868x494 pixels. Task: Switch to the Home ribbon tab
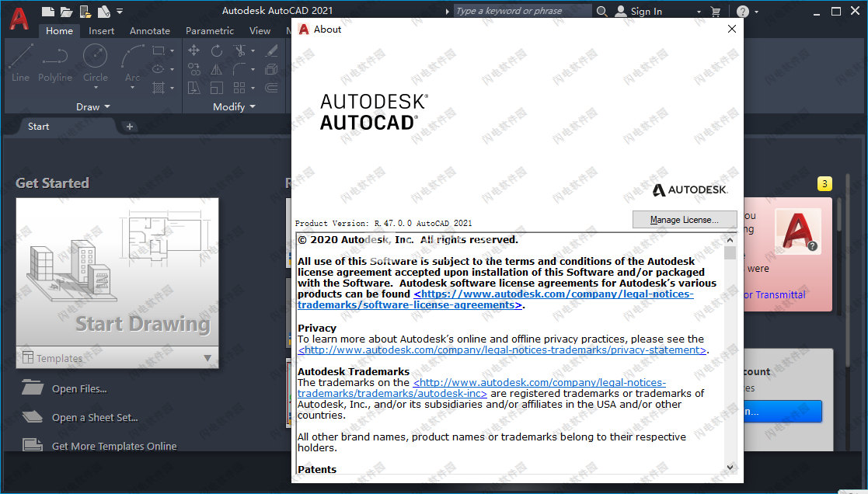[59, 31]
